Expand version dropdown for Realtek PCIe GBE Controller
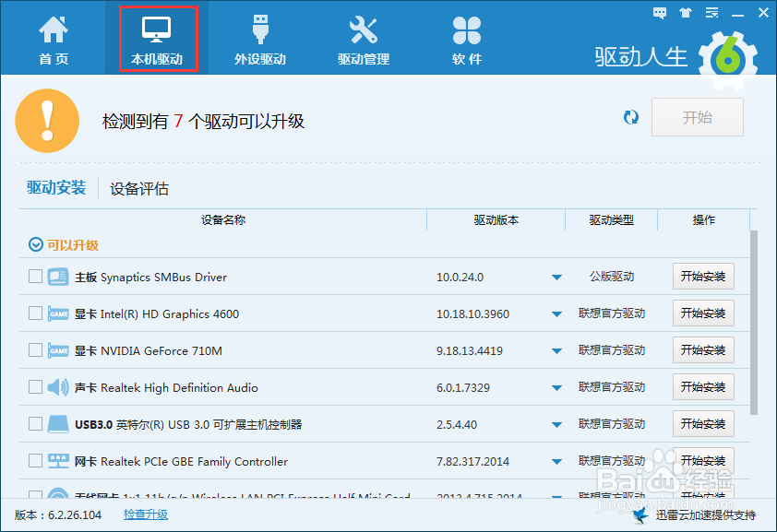Screen dimensions: 777x532 [x=557, y=460]
